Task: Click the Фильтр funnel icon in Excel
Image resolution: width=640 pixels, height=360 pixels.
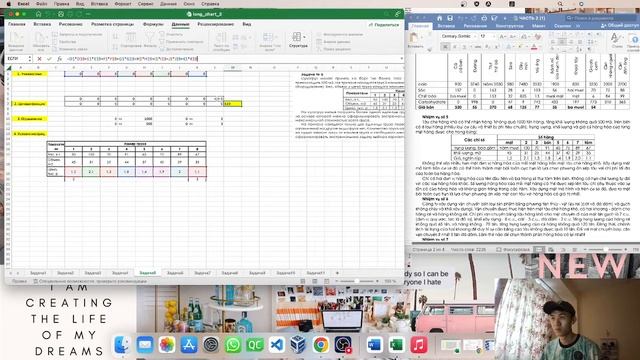Action: coord(150,39)
